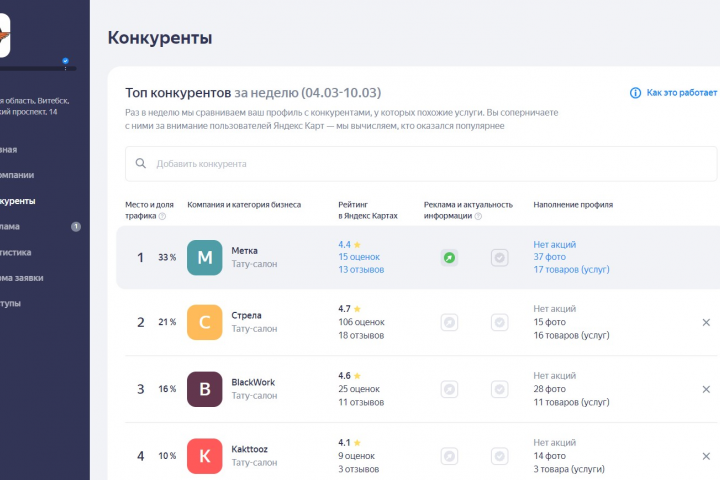Click the advertising icon in Стрела row
Viewport: 720px width, 480px height.
tap(449, 322)
